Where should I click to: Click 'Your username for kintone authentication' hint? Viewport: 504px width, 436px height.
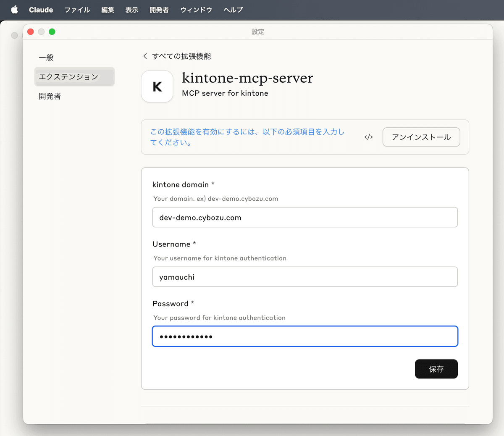click(220, 258)
